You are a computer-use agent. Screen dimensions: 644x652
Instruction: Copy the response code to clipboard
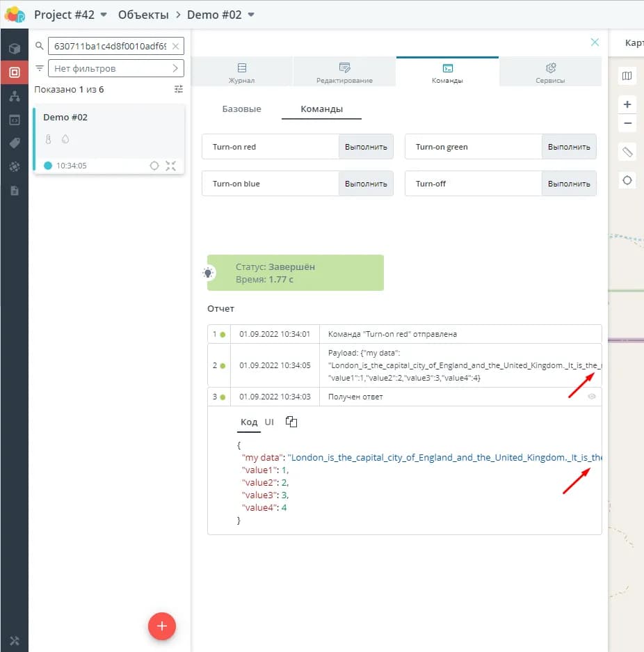pos(291,422)
